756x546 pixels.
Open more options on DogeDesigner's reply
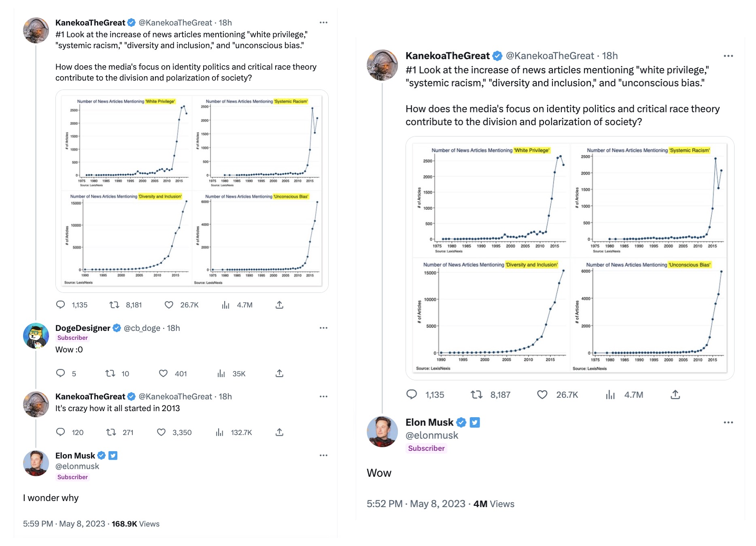click(323, 328)
